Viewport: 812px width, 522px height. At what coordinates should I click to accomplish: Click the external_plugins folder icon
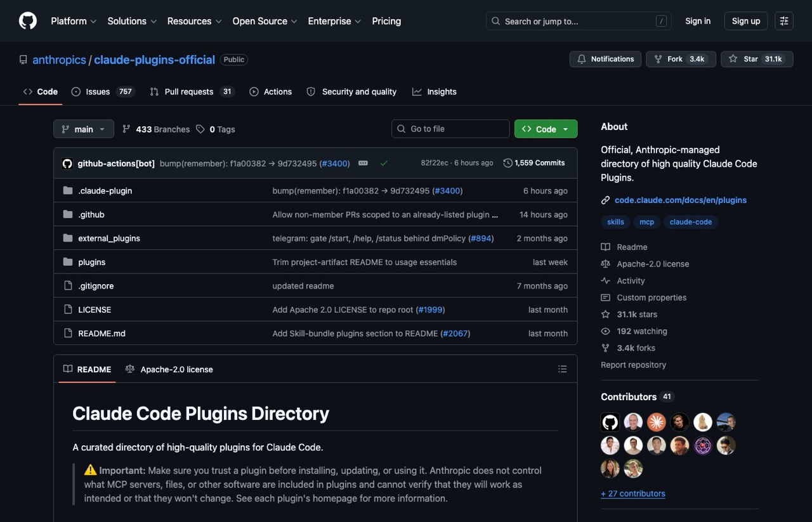pyautogui.click(x=68, y=238)
